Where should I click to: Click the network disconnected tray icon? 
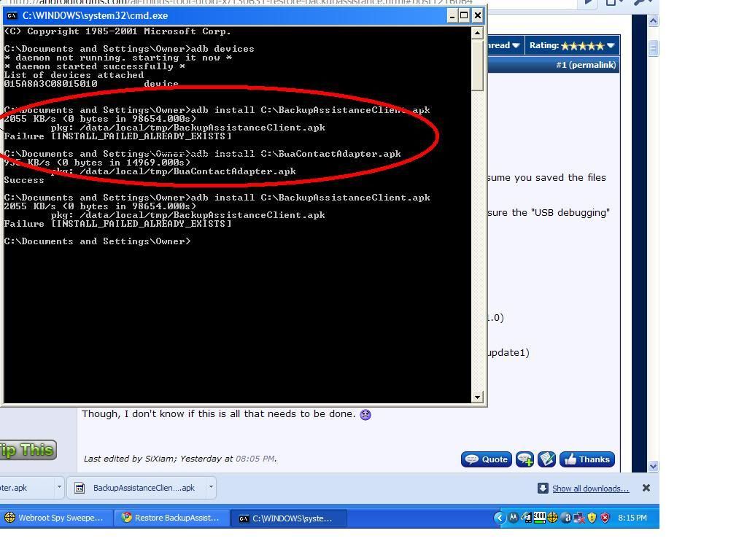pos(579,518)
